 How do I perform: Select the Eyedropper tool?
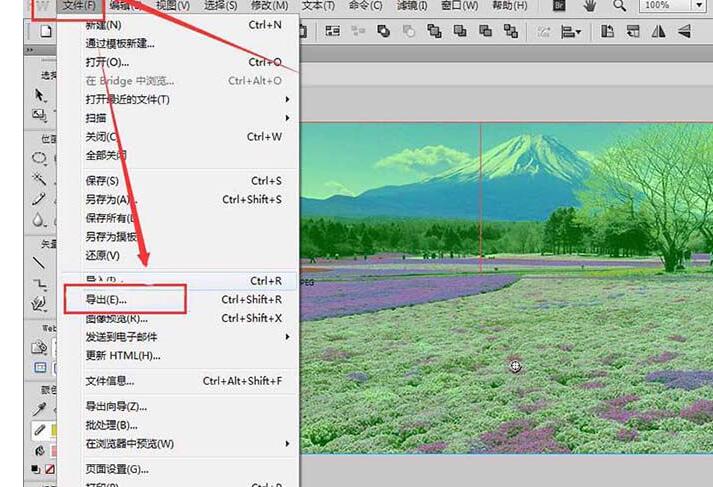click(x=39, y=409)
